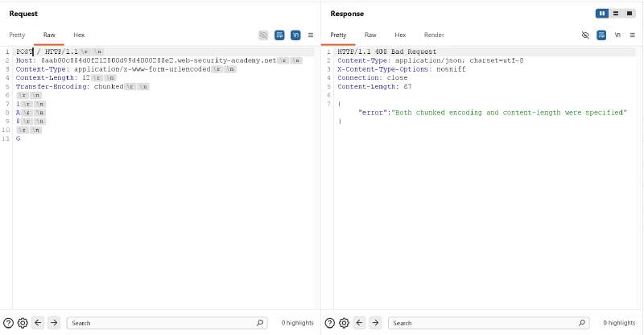This screenshot has width=644, height=335.
Task: Switch Response panel to Pretty tab
Action: point(338,35)
